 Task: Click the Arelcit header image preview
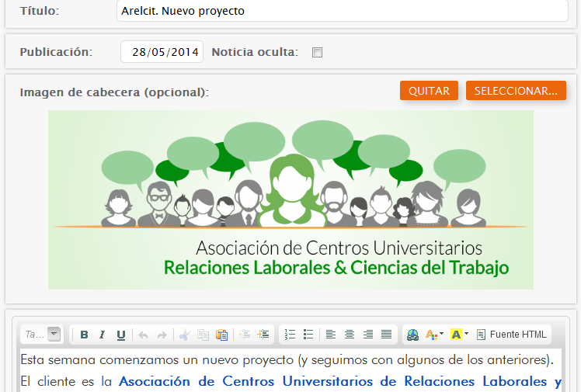click(x=290, y=200)
